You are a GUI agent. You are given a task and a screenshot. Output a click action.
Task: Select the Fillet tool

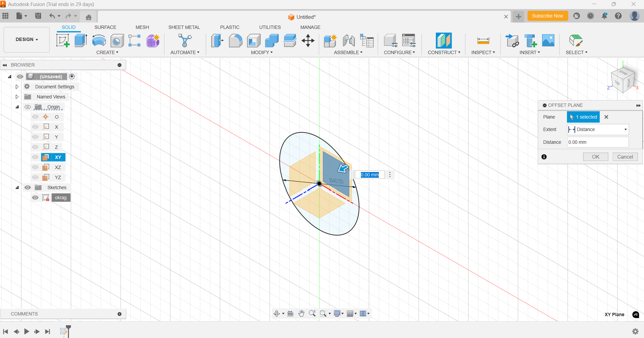click(x=235, y=41)
